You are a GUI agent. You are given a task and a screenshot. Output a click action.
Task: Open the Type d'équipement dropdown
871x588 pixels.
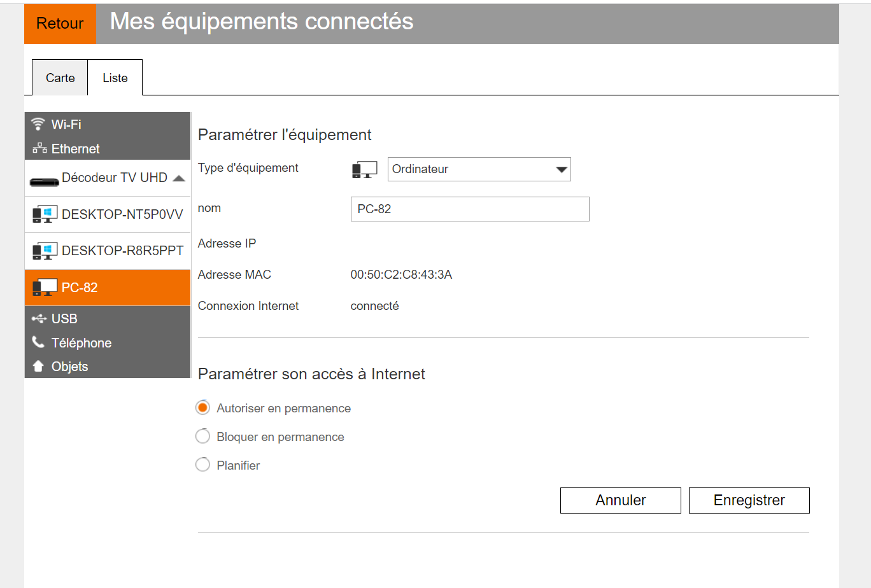479,169
